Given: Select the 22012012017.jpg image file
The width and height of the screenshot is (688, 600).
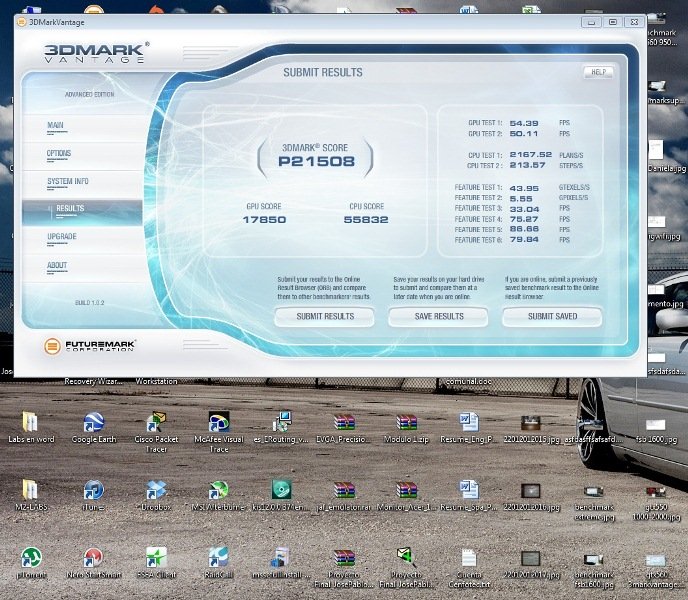Looking at the screenshot, I should (531, 558).
